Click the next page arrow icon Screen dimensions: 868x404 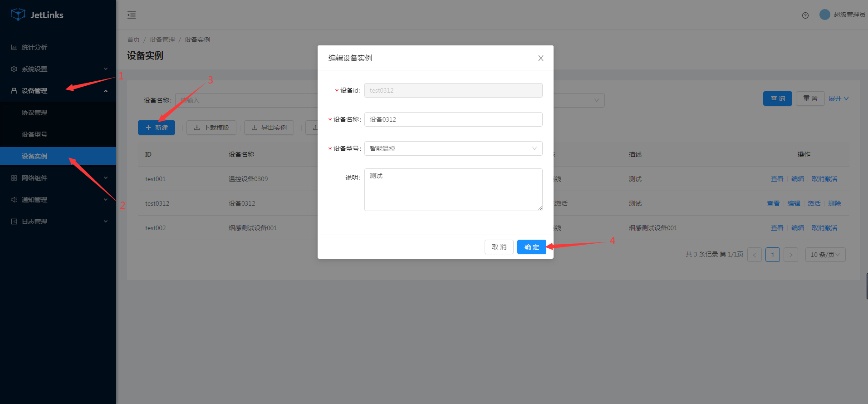click(790, 255)
